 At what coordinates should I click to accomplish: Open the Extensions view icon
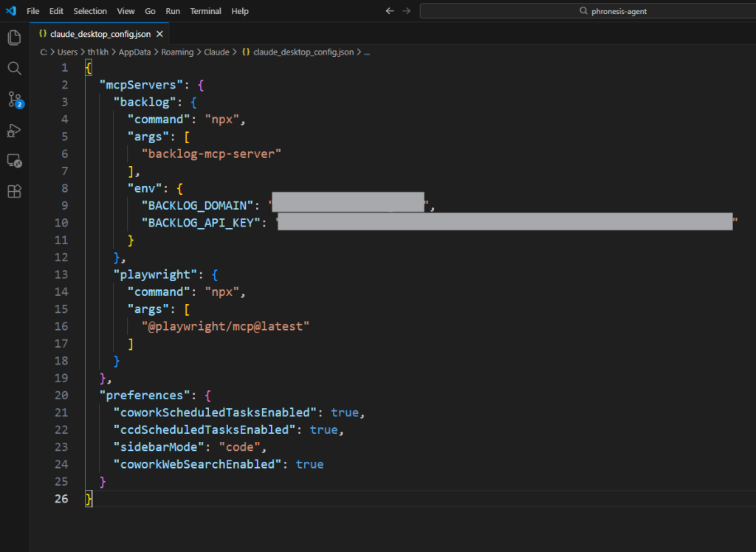13,191
